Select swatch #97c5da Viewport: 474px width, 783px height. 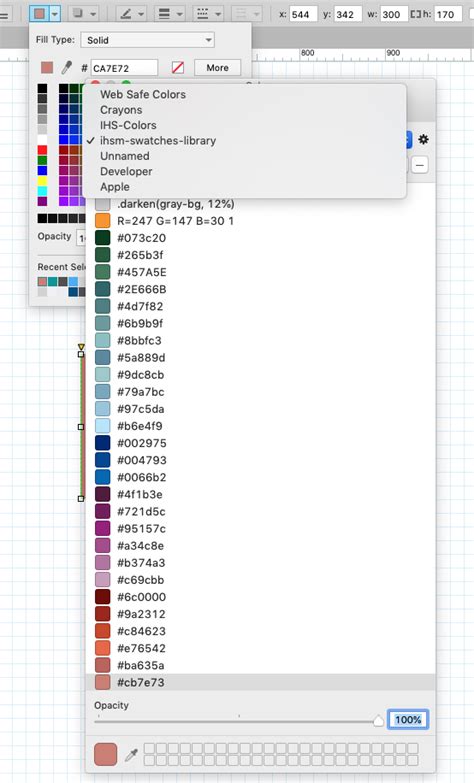tap(260, 409)
